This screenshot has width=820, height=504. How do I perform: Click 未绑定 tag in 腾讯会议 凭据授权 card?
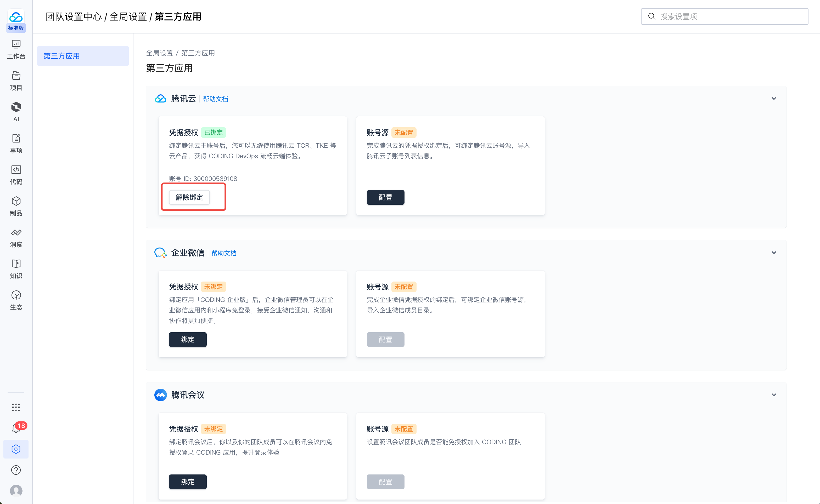pyautogui.click(x=213, y=429)
